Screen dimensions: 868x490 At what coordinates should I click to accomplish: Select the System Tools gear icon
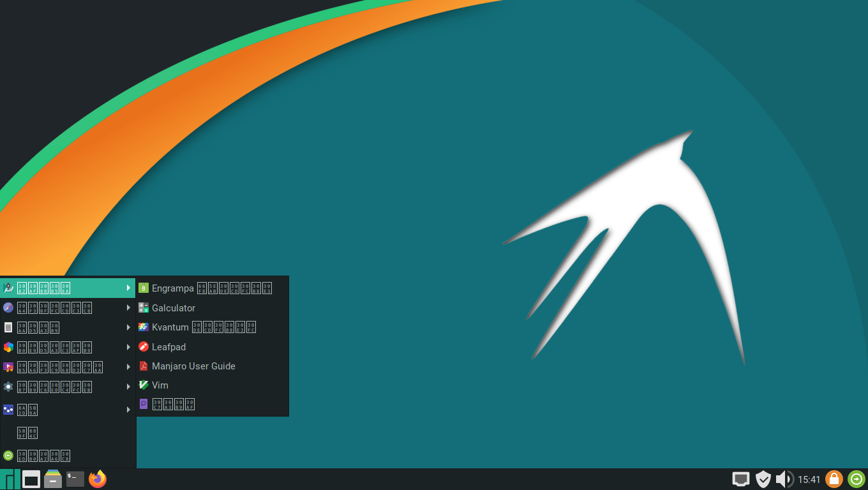[x=8, y=387]
